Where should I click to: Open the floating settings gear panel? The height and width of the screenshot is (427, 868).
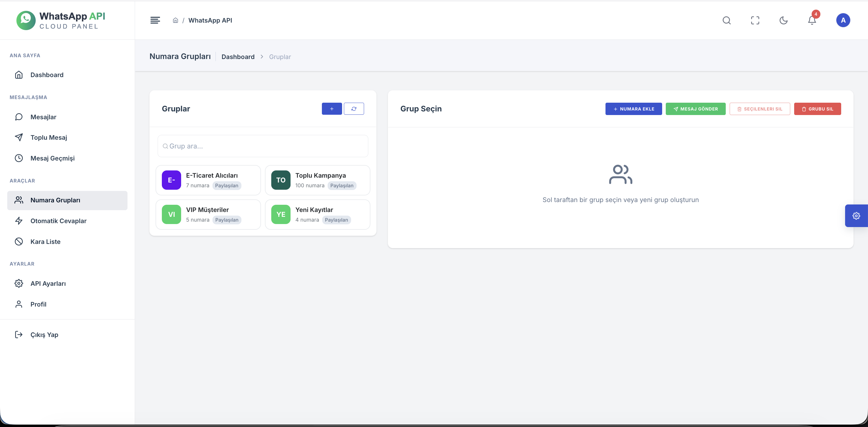(856, 216)
